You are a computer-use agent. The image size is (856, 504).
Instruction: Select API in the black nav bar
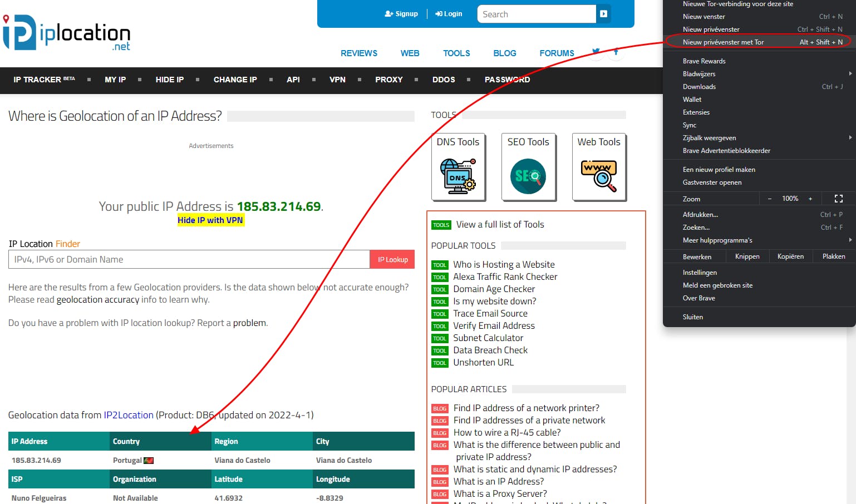click(x=293, y=80)
